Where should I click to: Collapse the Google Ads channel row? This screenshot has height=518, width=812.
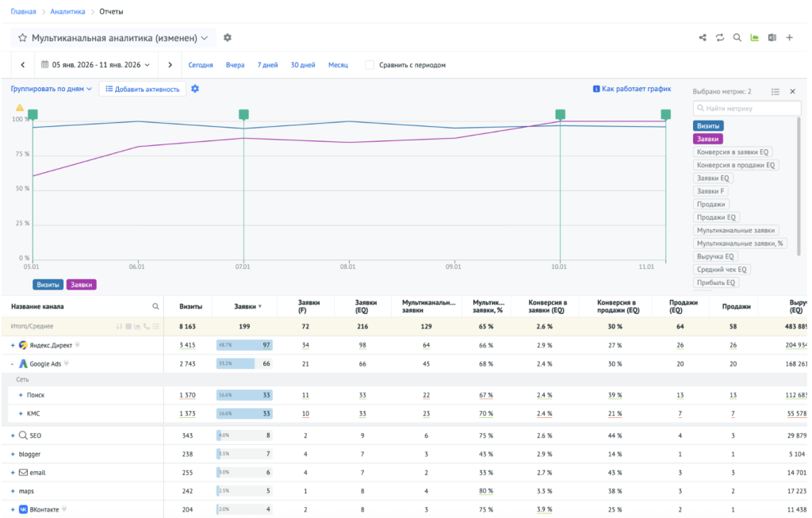pos(13,364)
